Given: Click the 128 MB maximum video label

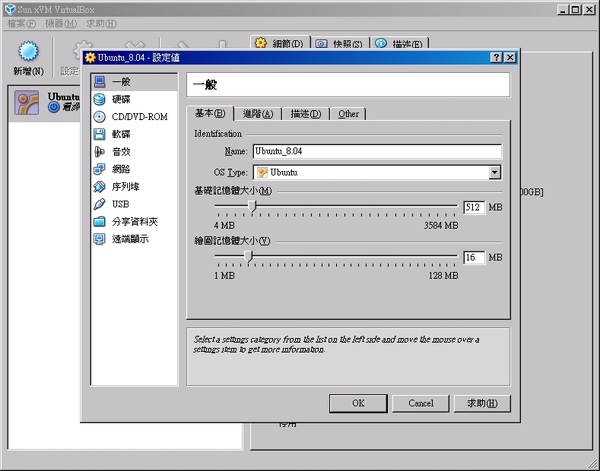Looking at the screenshot, I should click(x=443, y=275).
